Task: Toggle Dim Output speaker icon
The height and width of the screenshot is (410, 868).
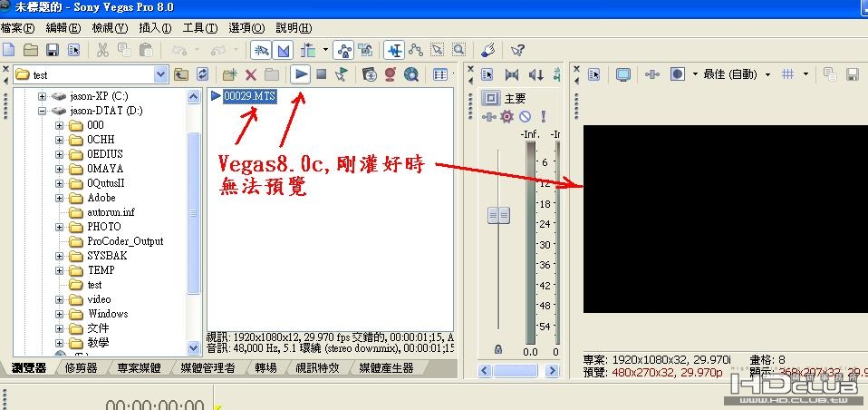Action: coord(535,74)
